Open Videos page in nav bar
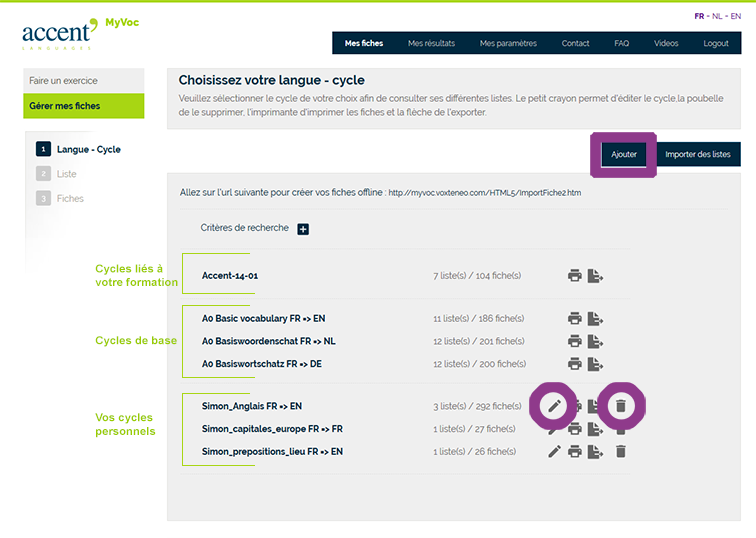This screenshot has width=756, height=538. [x=666, y=43]
